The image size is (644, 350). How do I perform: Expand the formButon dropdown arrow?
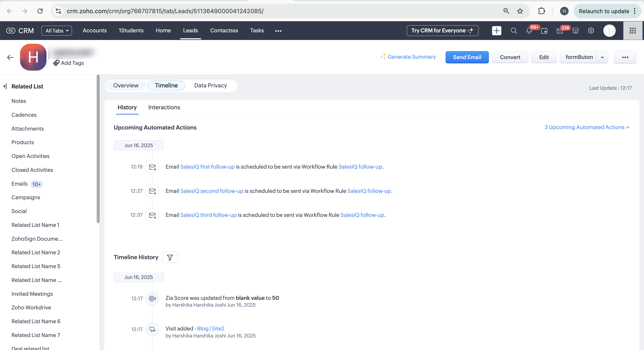click(602, 57)
